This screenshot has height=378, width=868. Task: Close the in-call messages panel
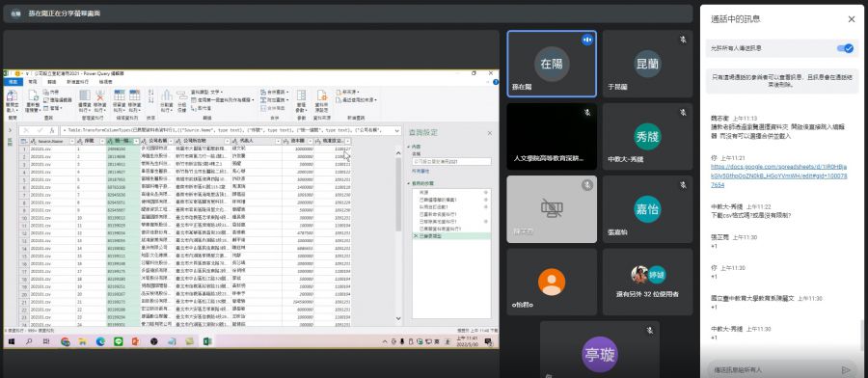click(852, 19)
